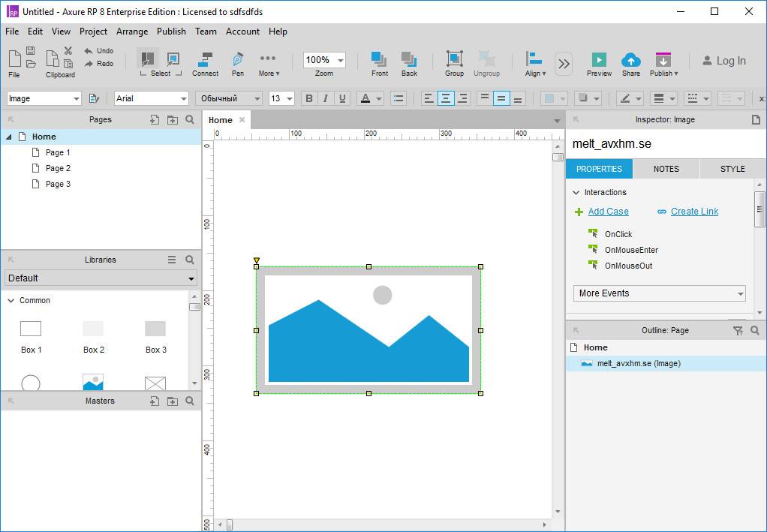Open the Default library dropdown
Screen dimensions: 767x532
click(x=101, y=278)
